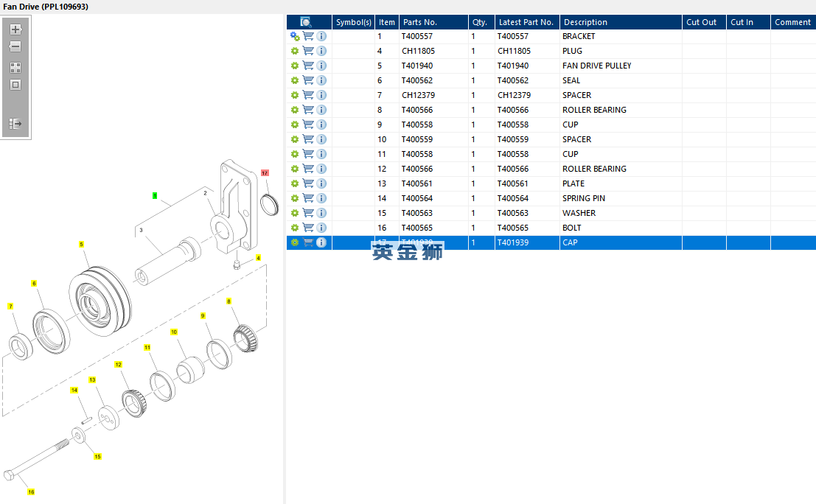
Task: Select the Fan Drive (PPL109693) title
Action: [46, 7]
